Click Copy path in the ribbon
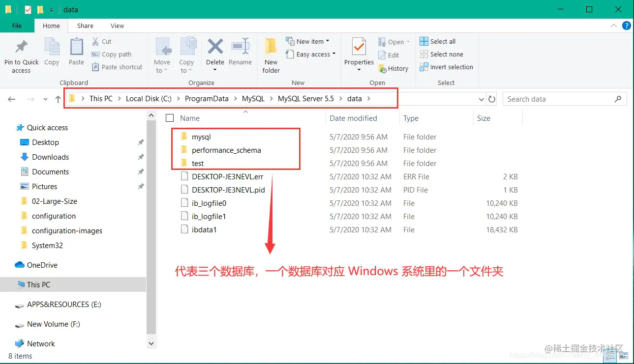Viewport: 634px width, 364px height. pyautogui.click(x=111, y=55)
